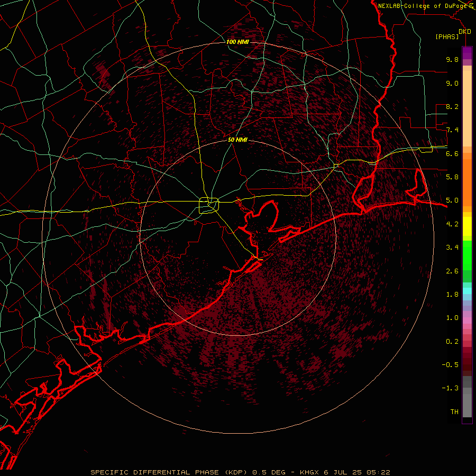This screenshot has width=476, height=476.
Task: Click the -1.3 legend value
Action: coord(450,388)
